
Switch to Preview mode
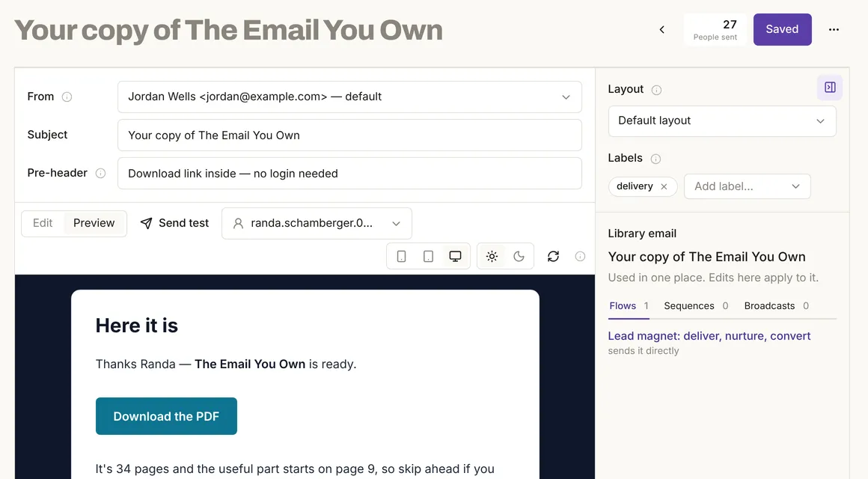[94, 223]
